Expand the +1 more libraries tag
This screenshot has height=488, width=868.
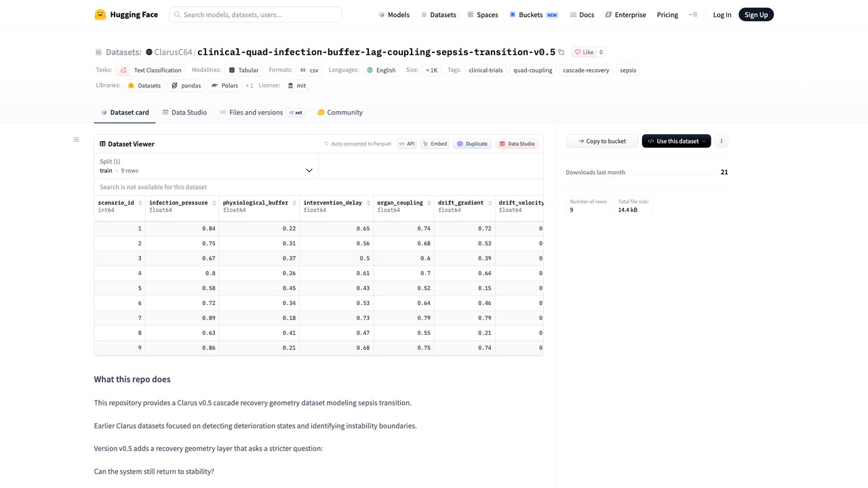coord(250,86)
